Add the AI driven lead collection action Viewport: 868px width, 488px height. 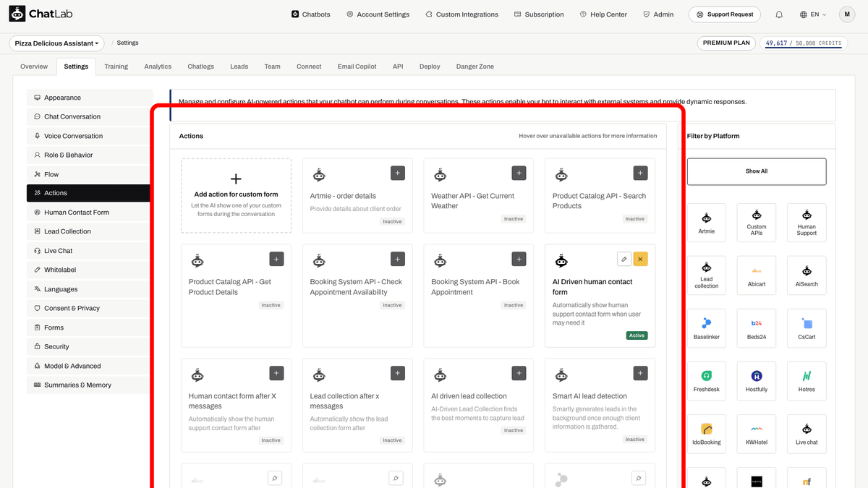[x=519, y=373]
